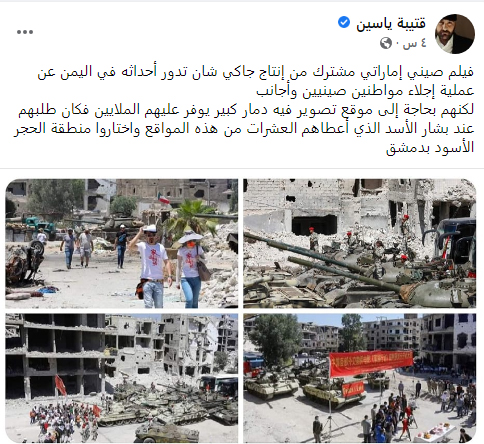This screenshot has height=444, width=484.
Task: Click the man in white cap and sunglasses
Action: [153, 266]
